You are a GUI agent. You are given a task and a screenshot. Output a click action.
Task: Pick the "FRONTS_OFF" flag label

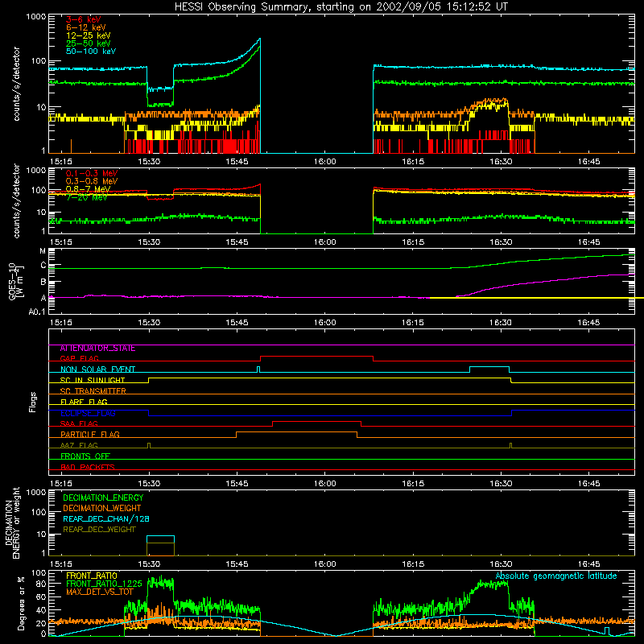(85, 456)
